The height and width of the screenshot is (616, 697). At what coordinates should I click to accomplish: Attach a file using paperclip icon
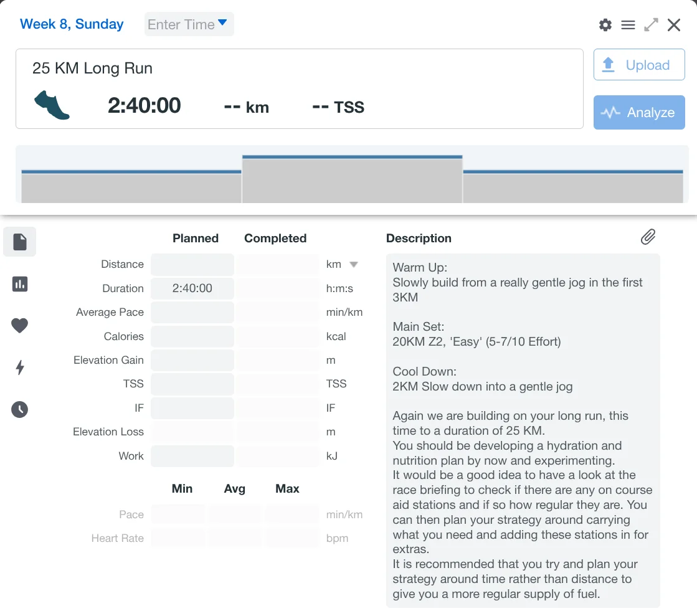click(648, 237)
